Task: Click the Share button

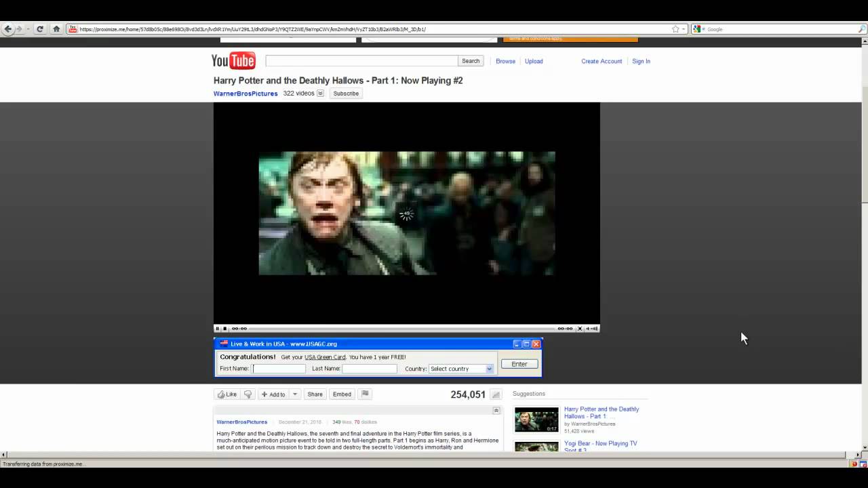Action: (315, 394)
